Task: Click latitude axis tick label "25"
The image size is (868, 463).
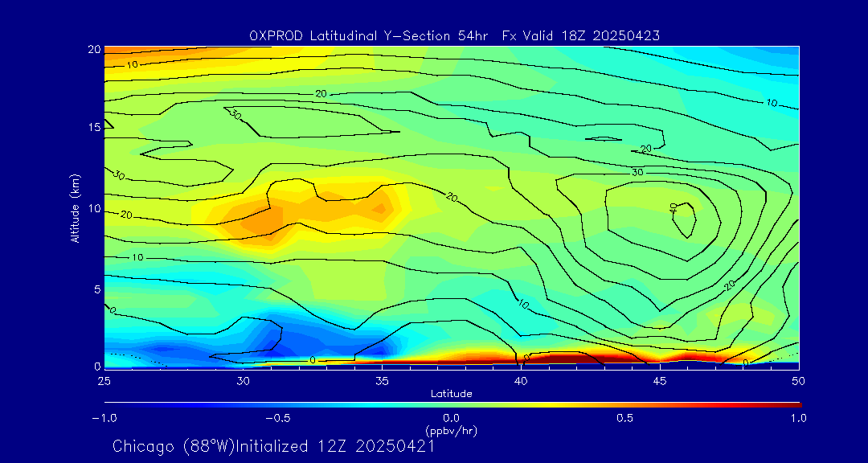Action: (104, 381)
